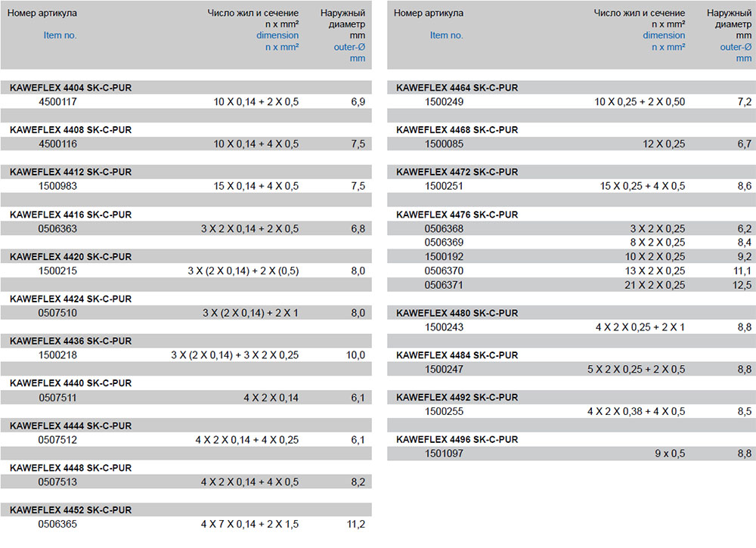Viewport: 756px width, 548px height.
Task: Select item number 1500192
Action: (x=444, y=256)
